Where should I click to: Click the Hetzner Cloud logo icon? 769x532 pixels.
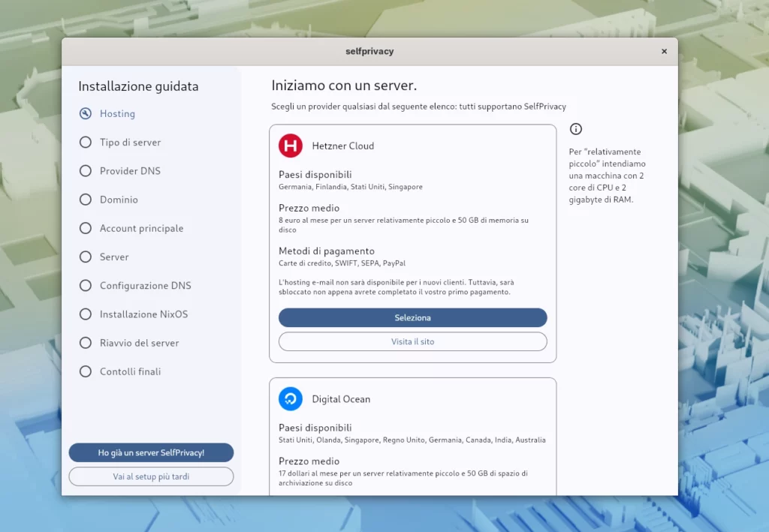pyautogui.click(x=291, y=146)
